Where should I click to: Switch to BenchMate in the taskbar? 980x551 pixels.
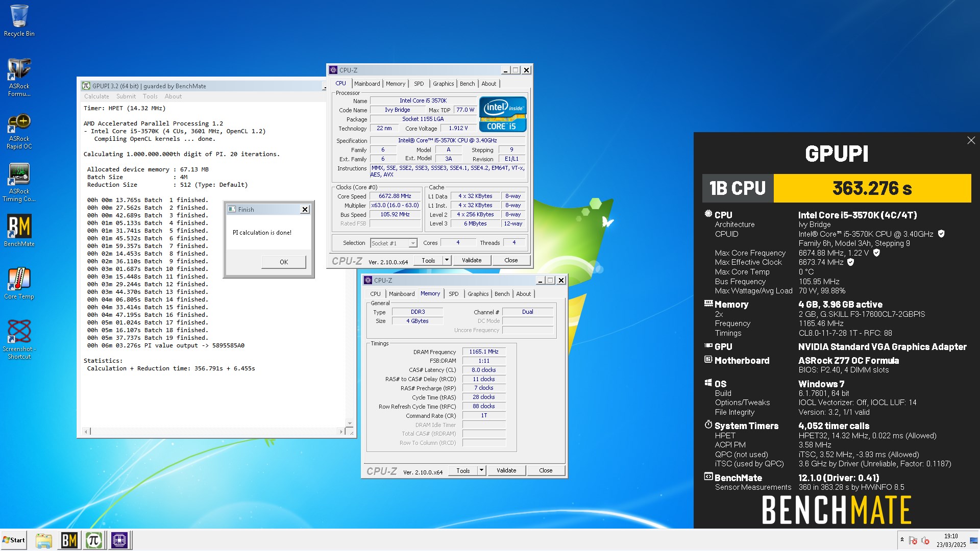click(x=69, y=540)
